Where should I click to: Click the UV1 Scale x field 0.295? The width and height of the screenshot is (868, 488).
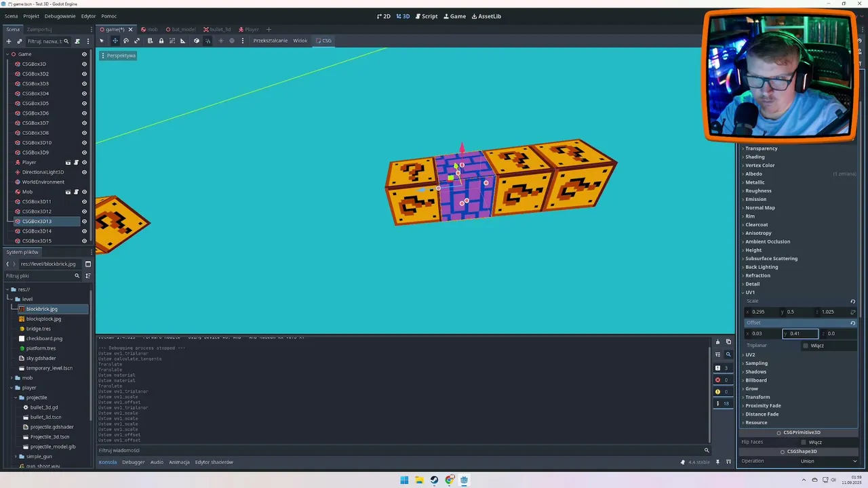[x=762, y=312]
